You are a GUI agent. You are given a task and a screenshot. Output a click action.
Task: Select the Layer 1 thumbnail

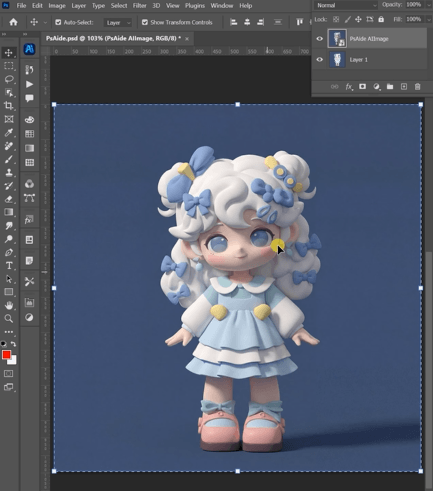tap(337, 60)
